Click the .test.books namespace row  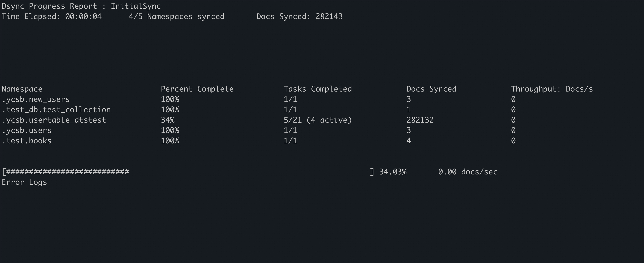point(26,141)
